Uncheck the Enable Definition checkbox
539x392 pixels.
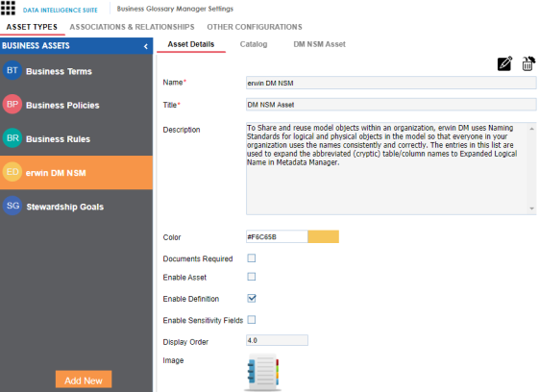pyautogui.click(x=252, y=299)
